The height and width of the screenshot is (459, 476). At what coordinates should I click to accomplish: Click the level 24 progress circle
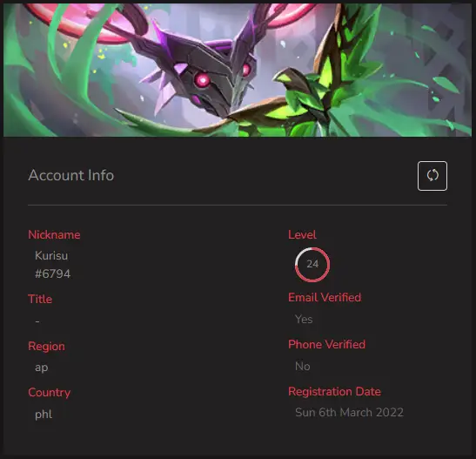[312, 264]
